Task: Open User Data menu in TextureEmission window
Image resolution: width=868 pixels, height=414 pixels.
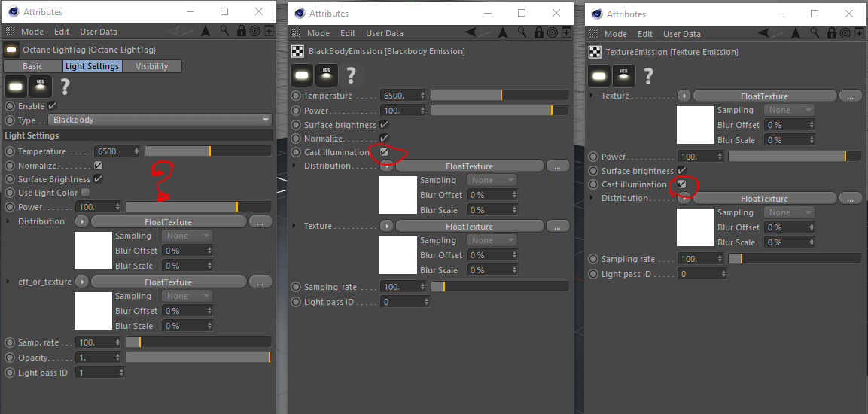Action: click(682, 34)
